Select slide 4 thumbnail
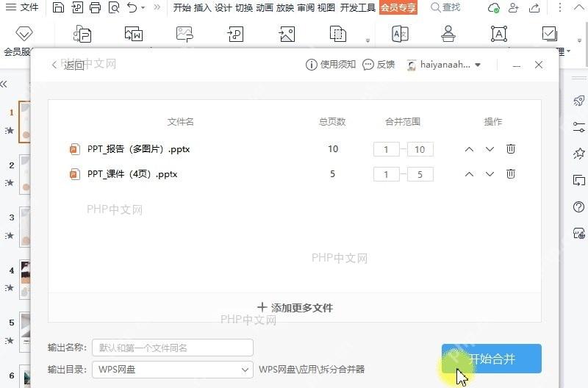 point(25,279)
